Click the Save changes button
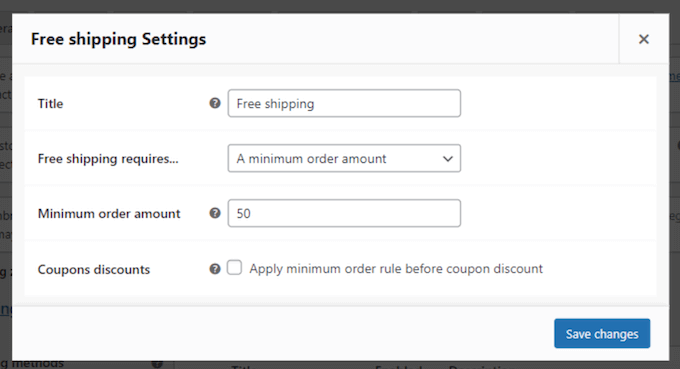This screenshot has height=369, width=680. 602,333
